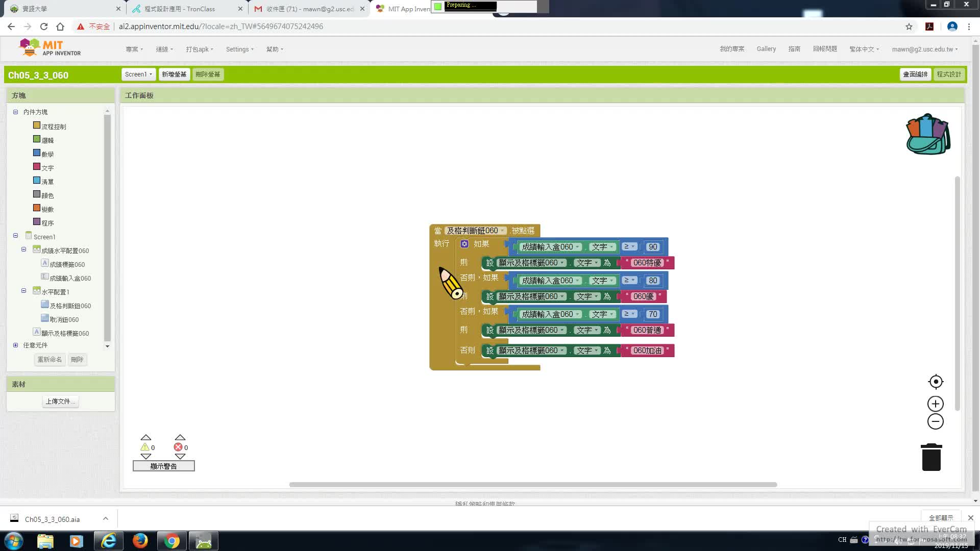Open the Android emulator taskbar icon

coord(204,541)
